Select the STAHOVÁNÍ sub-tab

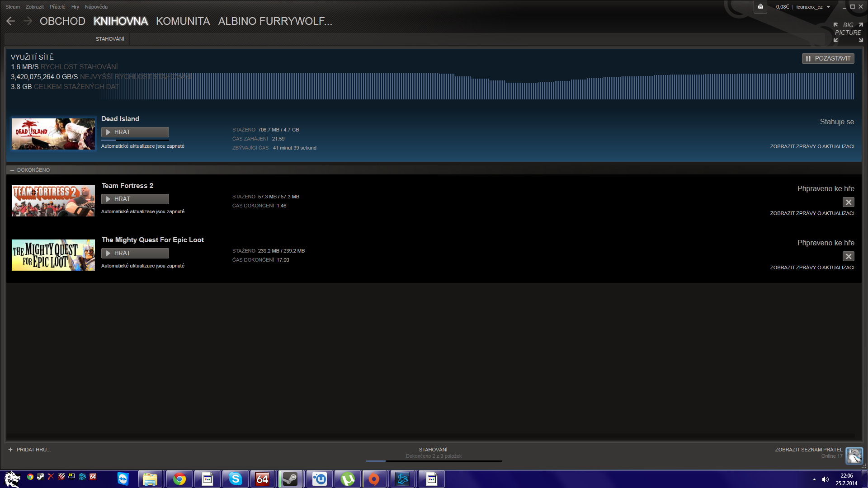(110, 39)
